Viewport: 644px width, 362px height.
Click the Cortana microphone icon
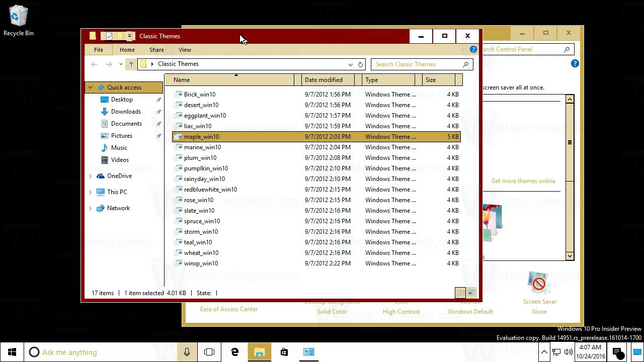(187, 352)
